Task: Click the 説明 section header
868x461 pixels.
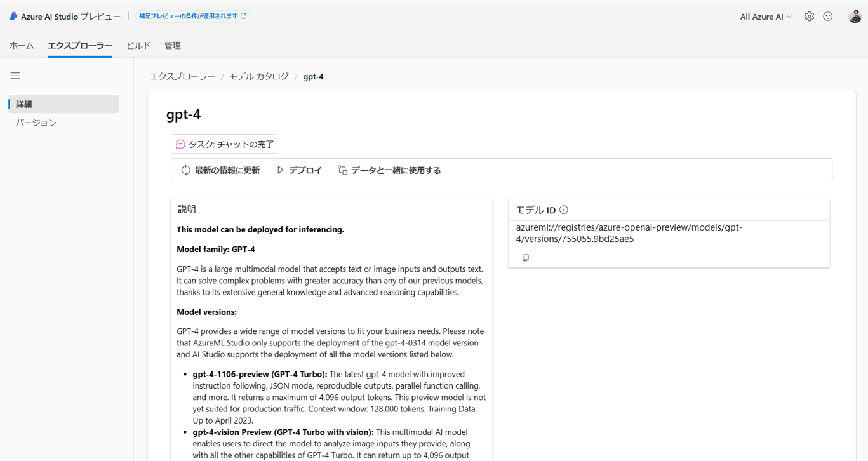Action: click(187, 209)
